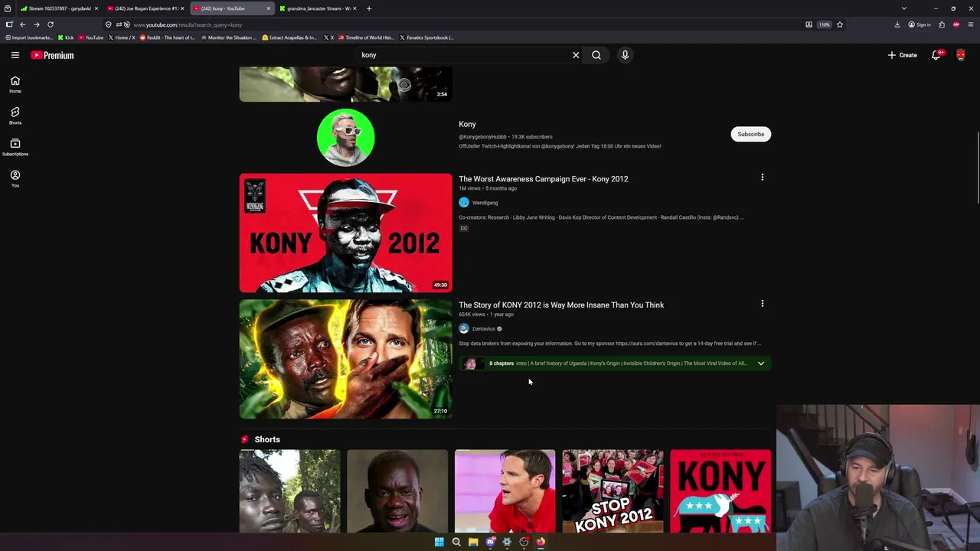Open more options for Worst Awareness Campaign video
The width and height of the screenshot is (980, 551).
click(x=762, y=178)
